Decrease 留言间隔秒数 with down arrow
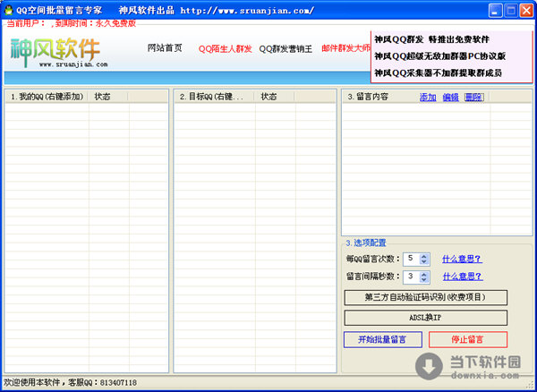Image resolution: width=537 pixels, height=392 pixels. pos(424,280)
